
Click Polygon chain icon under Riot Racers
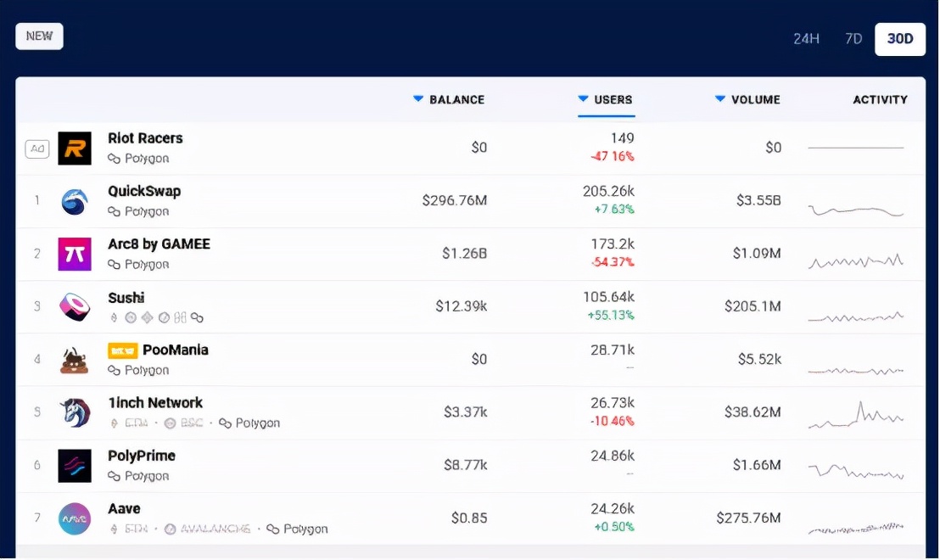[x=114, y=159]
